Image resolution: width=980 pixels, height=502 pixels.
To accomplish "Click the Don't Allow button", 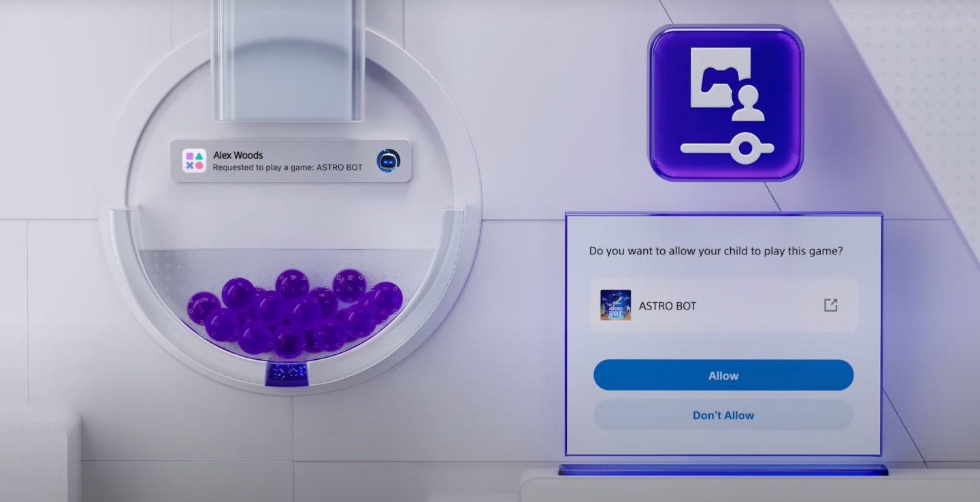I will [723, 415].
